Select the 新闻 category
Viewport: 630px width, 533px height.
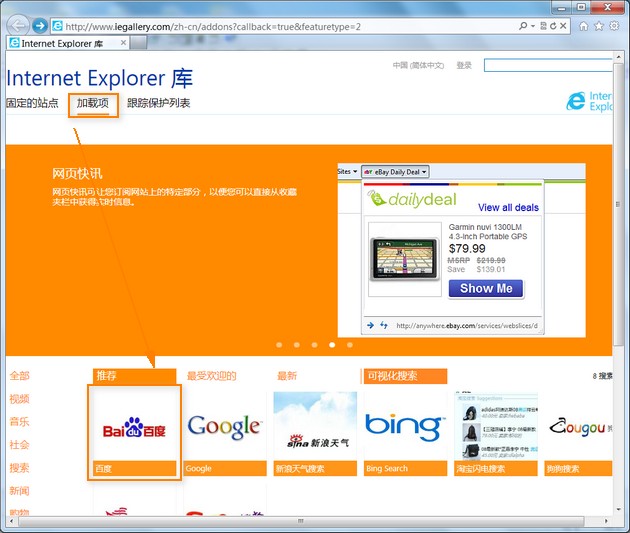[x=20, y=490]
